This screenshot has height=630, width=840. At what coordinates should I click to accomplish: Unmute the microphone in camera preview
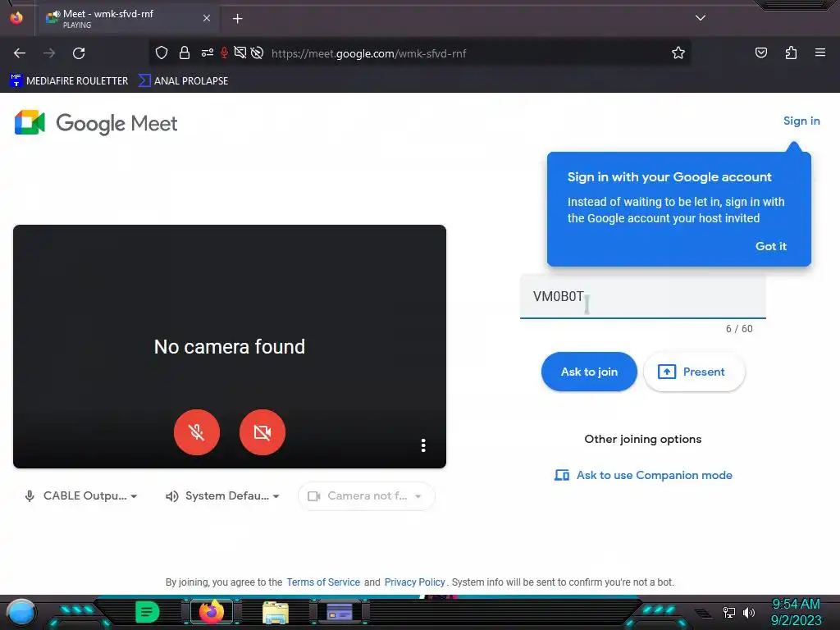(197, 432)
